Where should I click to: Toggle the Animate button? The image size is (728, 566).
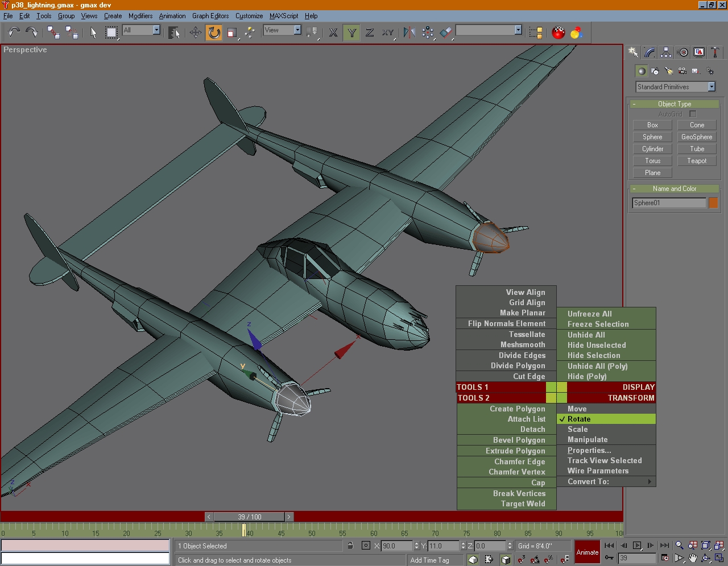587,552
